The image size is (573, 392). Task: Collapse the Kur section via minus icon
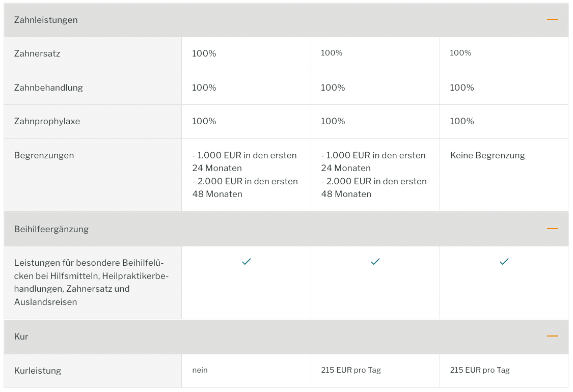552,336
